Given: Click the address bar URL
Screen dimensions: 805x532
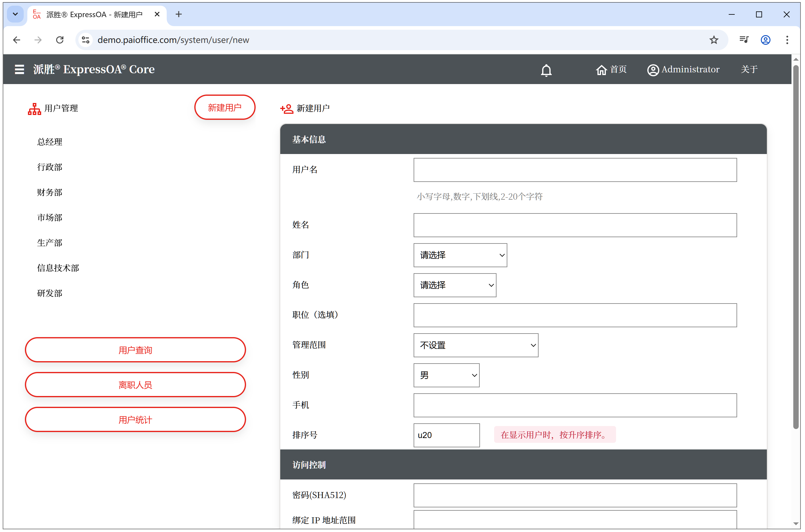Looking at the screenshot, I should (x=173, y=40).
